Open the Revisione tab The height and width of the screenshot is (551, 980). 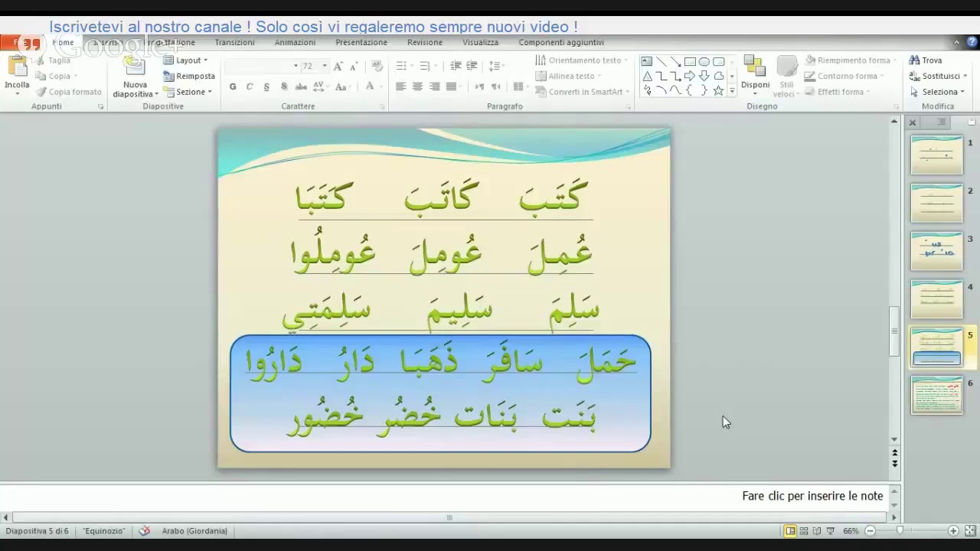[x=425, y=43]
